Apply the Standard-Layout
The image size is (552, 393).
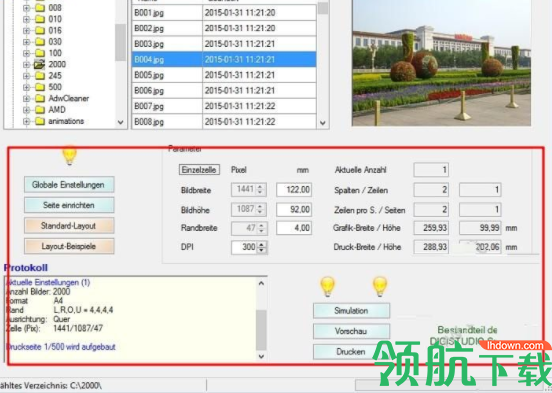[69, 225]
